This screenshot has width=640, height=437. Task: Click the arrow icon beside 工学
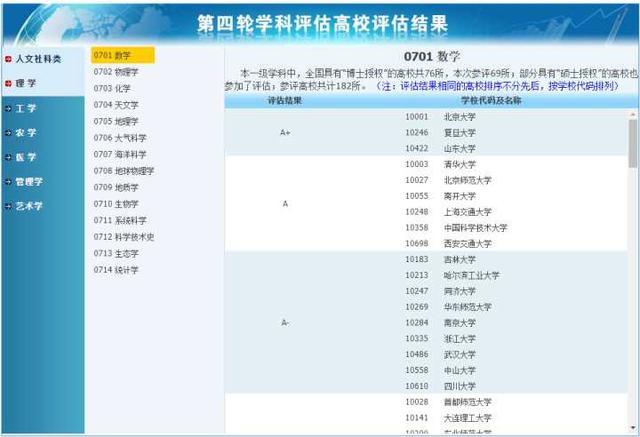[8, 109]
